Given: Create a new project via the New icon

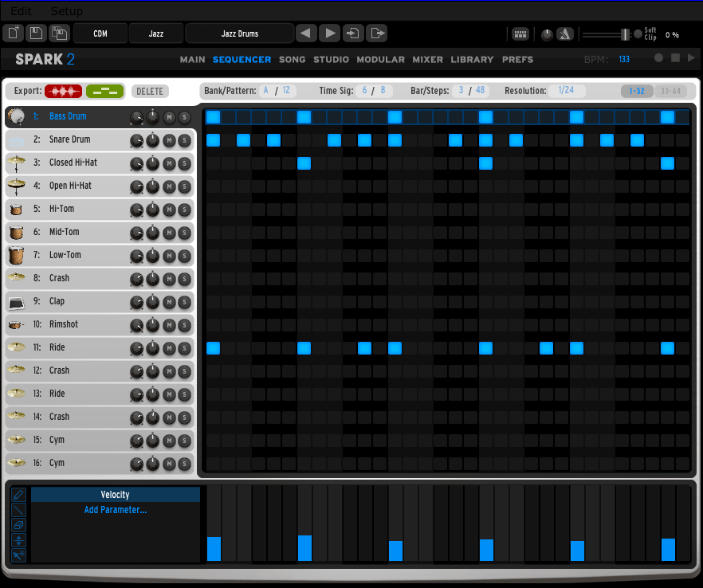Looking at the screenshot, I should coord(12,33).
